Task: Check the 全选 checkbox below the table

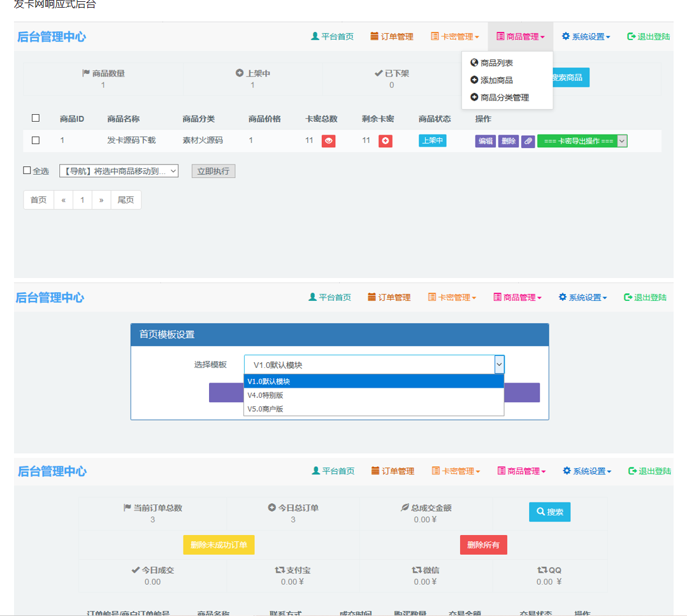Action: pos(27,170)
